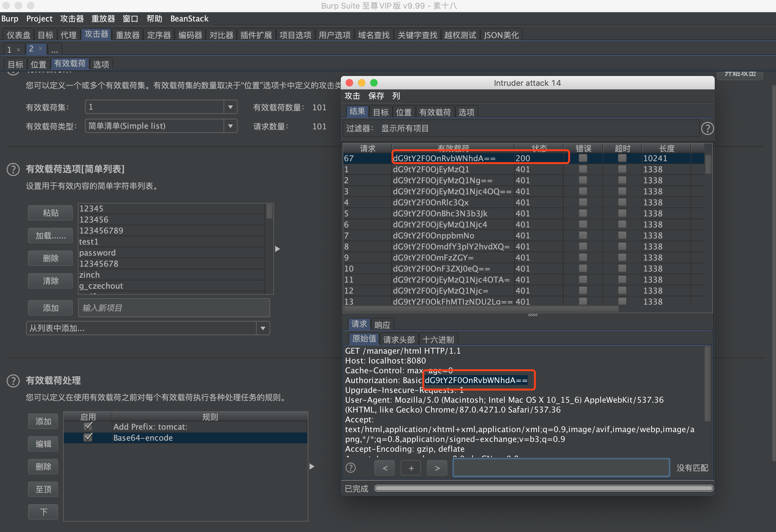Open the add-from-list dropdown
Image resolution: width=776 pixels, height=532 pixels.
coord(263,328)
